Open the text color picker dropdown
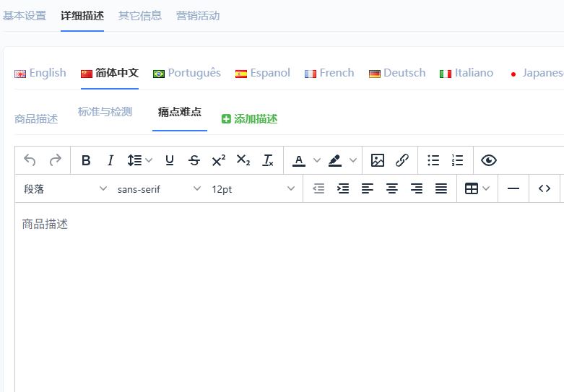Image resolution: width=564 pixels, height=392 pixels. tap(317, 160)
